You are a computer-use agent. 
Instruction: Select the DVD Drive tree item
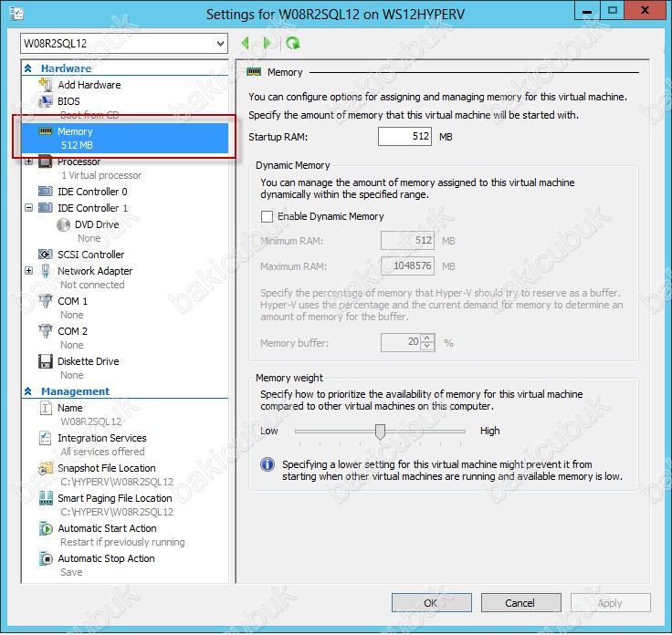coord(97,224)
